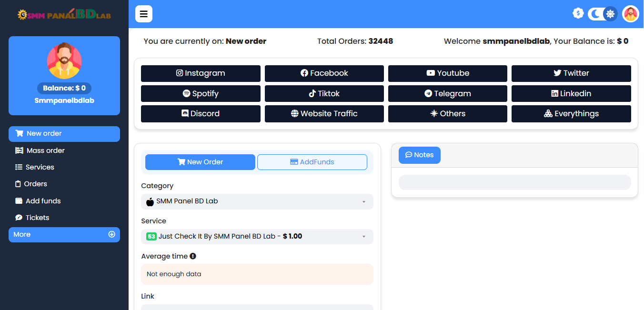The width and height of the screenshot is (644, 310).
Task: Choose the Telegram category button
Action: [447, 94]
